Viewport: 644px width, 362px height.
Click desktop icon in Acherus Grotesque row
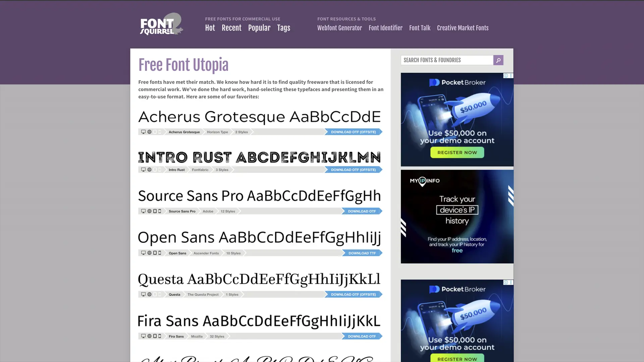click(x=143, y=132)
